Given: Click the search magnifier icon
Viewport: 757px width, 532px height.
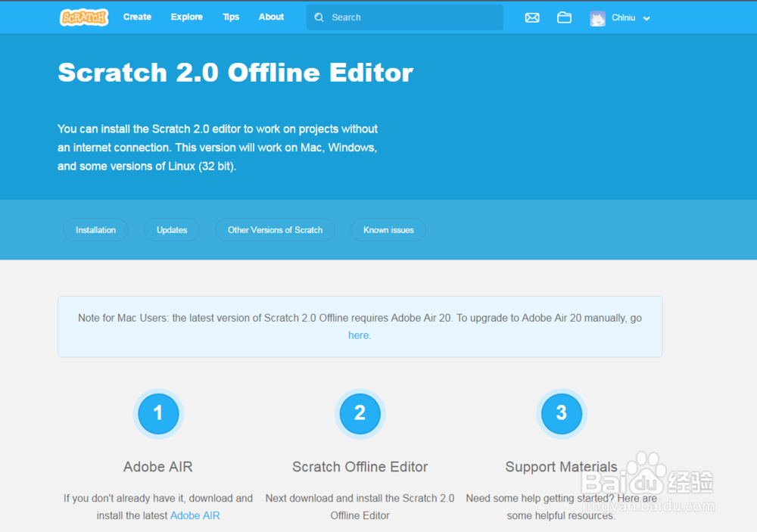Looking at the screenshot, I should tap(319, 17).
